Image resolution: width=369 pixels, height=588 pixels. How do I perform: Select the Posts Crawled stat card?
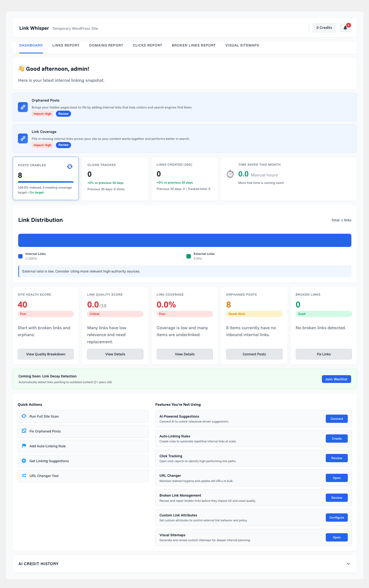coord(46,178)
